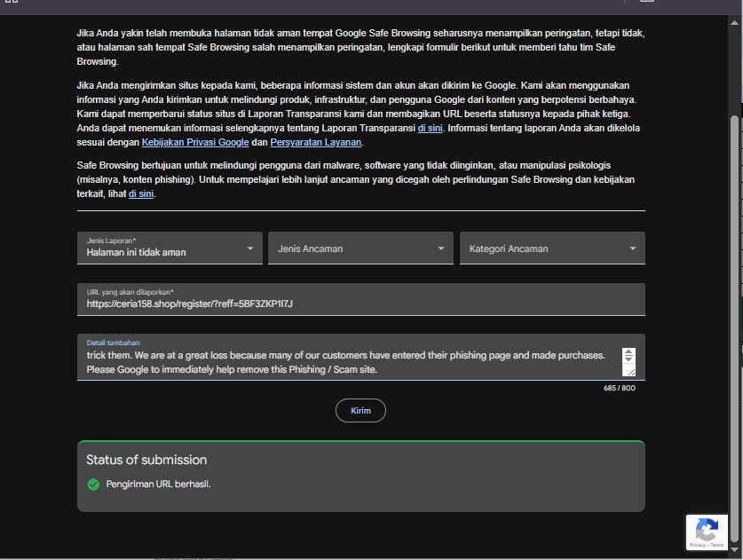Expand the Jenis Ancaman dropdown
Viewport: 743px width, 560px height.
[x=360, y=248]
